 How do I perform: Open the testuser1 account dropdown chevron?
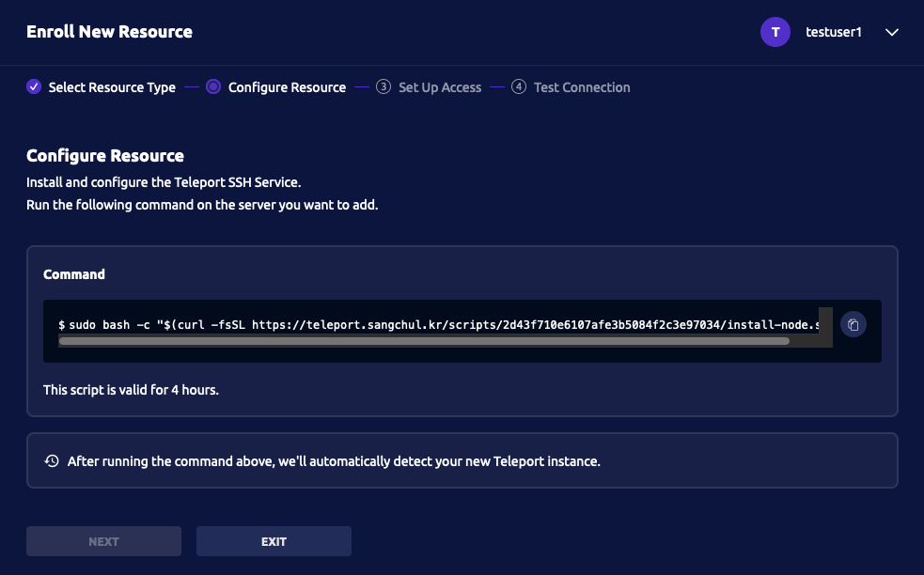pyautogui.click(x=892, y=32)
